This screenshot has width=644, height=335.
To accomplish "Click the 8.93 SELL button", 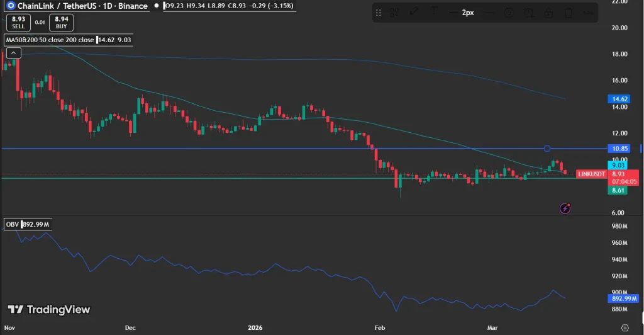I will 18,23.
